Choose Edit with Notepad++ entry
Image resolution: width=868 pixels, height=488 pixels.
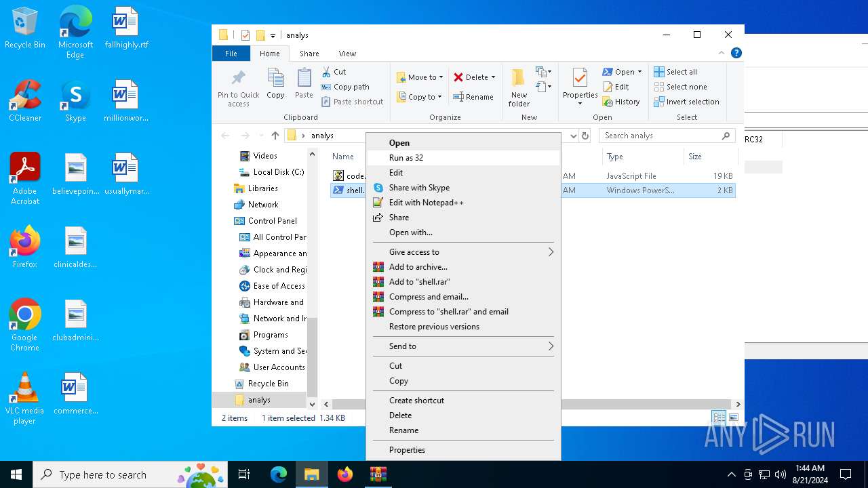pyautogui.click(x=463, y=202)
